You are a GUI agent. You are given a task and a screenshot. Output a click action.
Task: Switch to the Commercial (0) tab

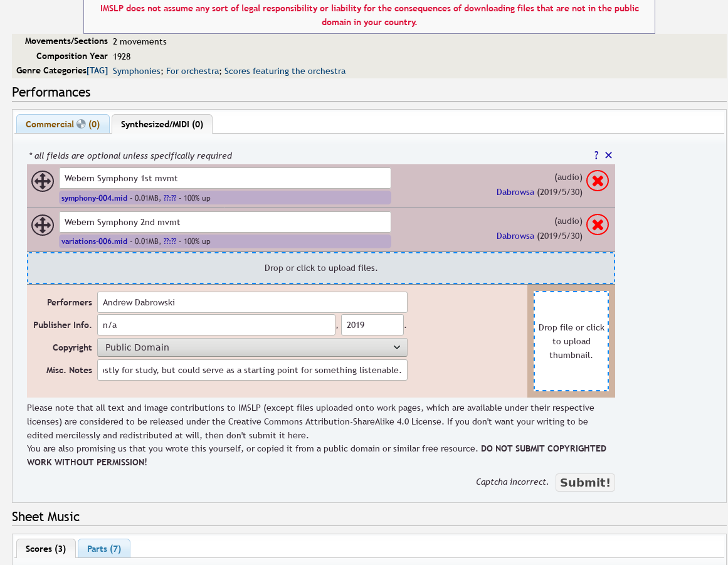(63, 124)
